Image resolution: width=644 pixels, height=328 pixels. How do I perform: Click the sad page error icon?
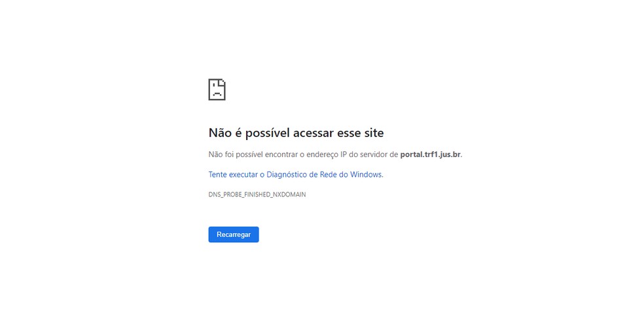pyautogui.click(x=217, y=90)
